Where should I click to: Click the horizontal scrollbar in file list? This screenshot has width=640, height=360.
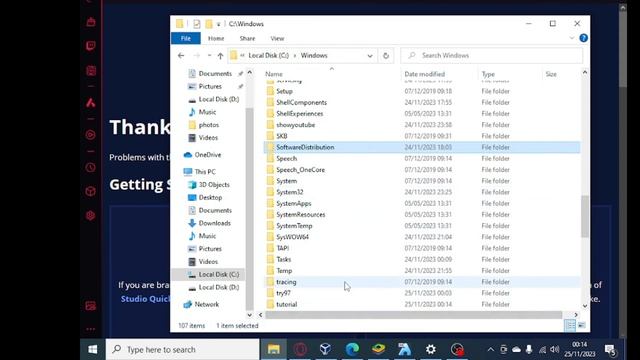tap(413, 315)
